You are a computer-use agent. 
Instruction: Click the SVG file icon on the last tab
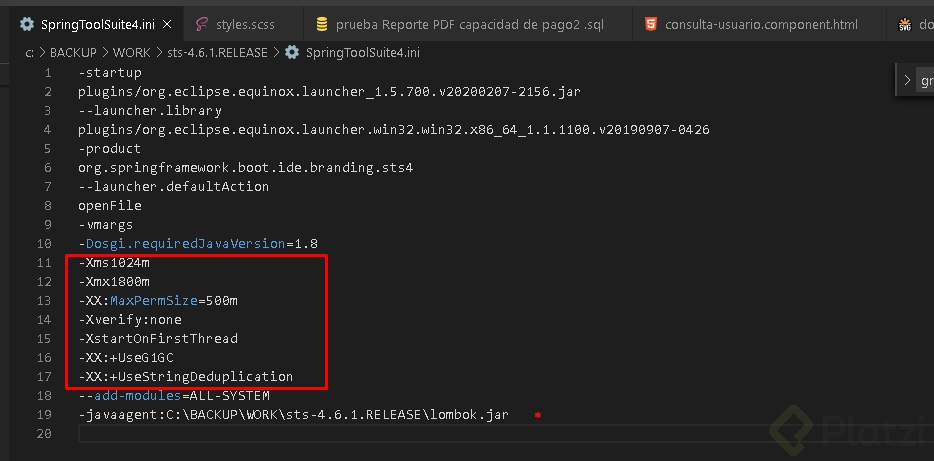coord(905,25)
